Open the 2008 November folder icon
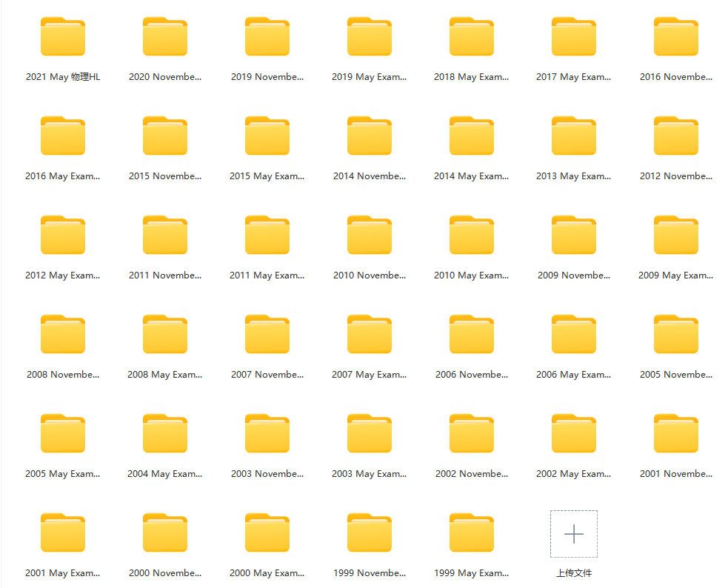Image resolution: width=728 pixels, height=588 pixels. point(63,334)
